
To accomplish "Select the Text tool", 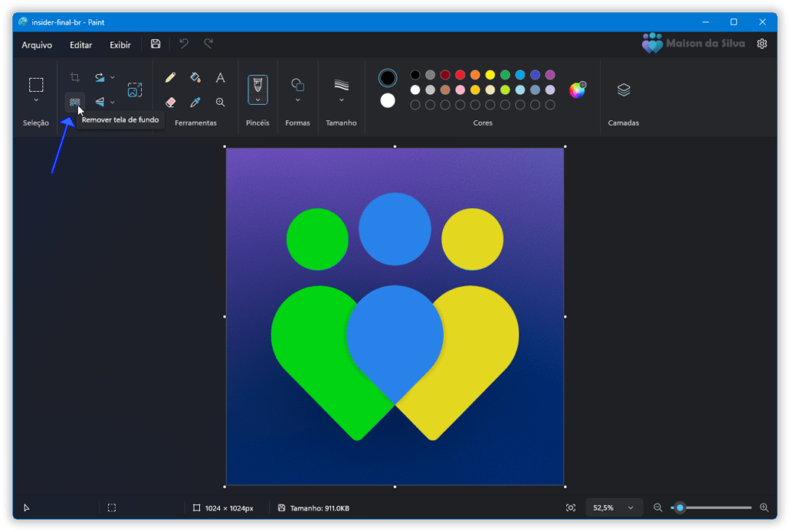I will [220, 78].
